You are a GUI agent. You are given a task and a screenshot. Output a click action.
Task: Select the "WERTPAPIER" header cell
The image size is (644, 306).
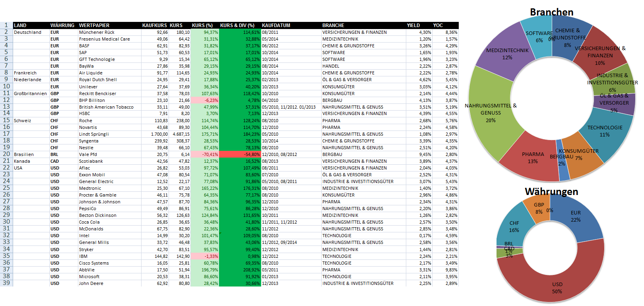(110, 25)
